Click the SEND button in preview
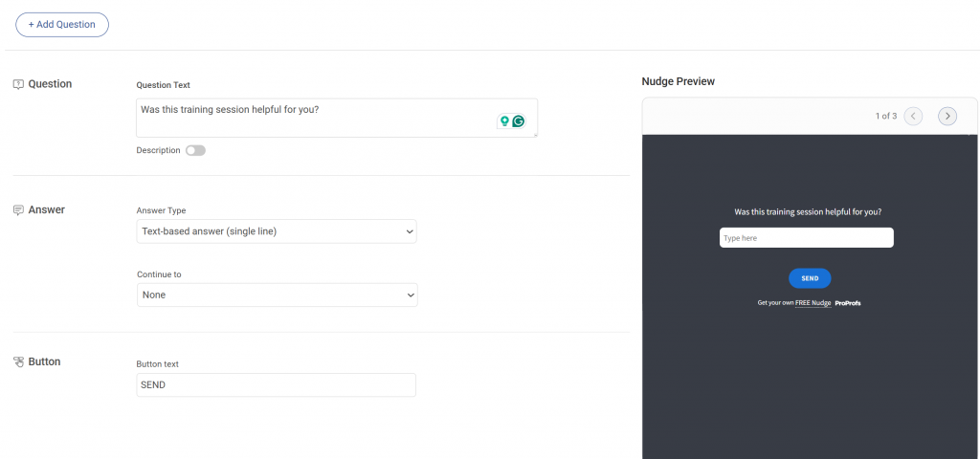Image resolution: width=980 pixels, height=459 pixels. point(810,278)
